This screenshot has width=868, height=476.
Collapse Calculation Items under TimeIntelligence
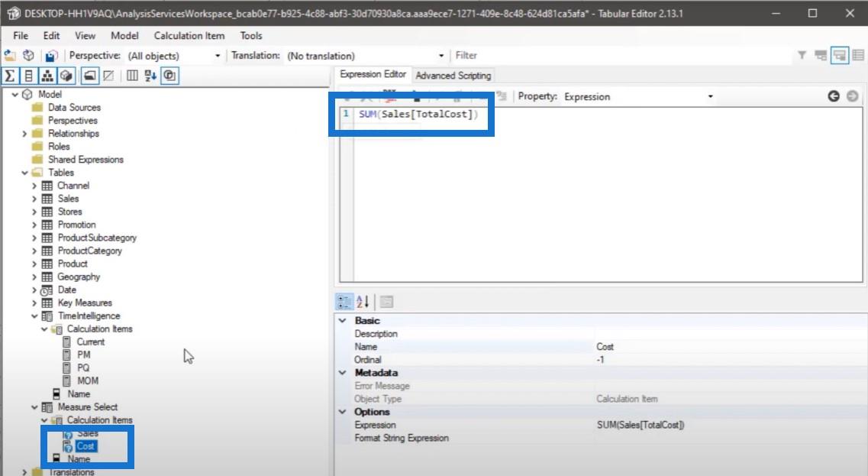coord(44,329)
